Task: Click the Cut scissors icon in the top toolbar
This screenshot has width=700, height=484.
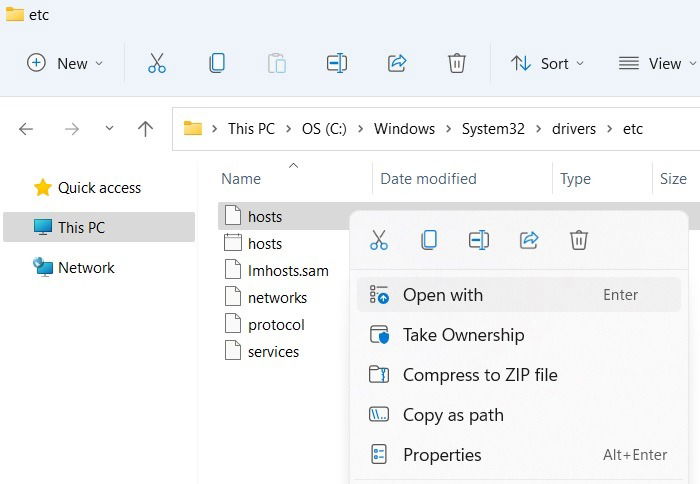Action: (x=157, y=63)
